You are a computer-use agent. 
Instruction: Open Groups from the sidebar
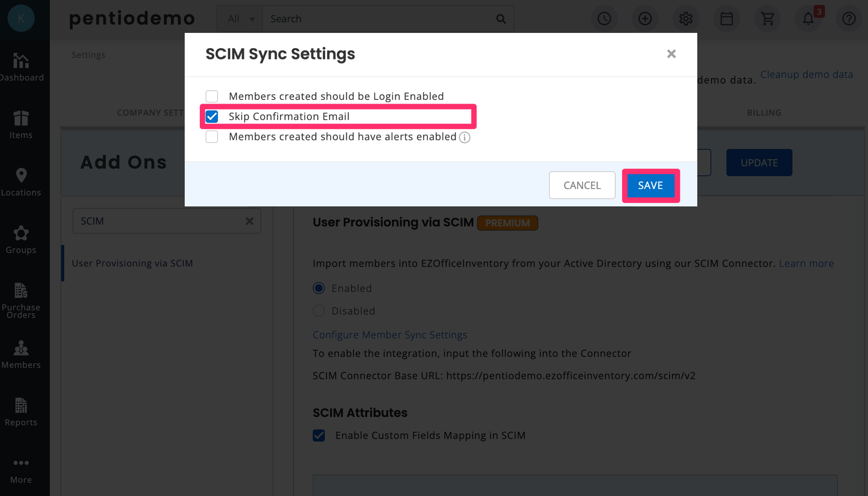click(x=21, y=240)
